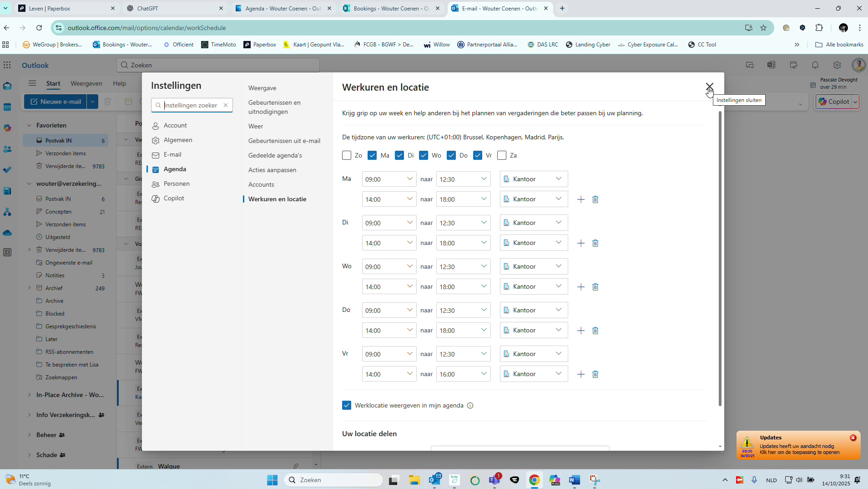Open Copilot in the left sidebar

pos(7,128)
